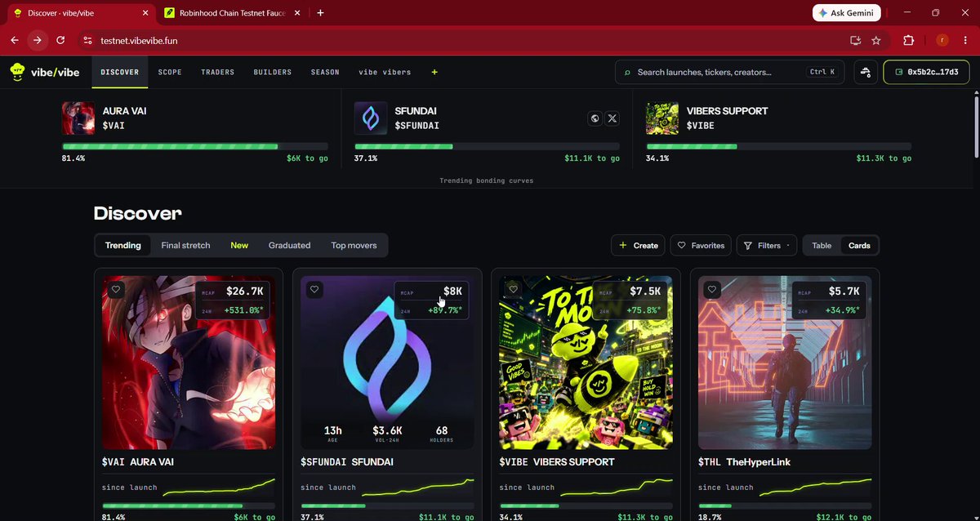The image size is (980, 521).
Task: Switch to Table view
Action: click(x=822, y=245)
